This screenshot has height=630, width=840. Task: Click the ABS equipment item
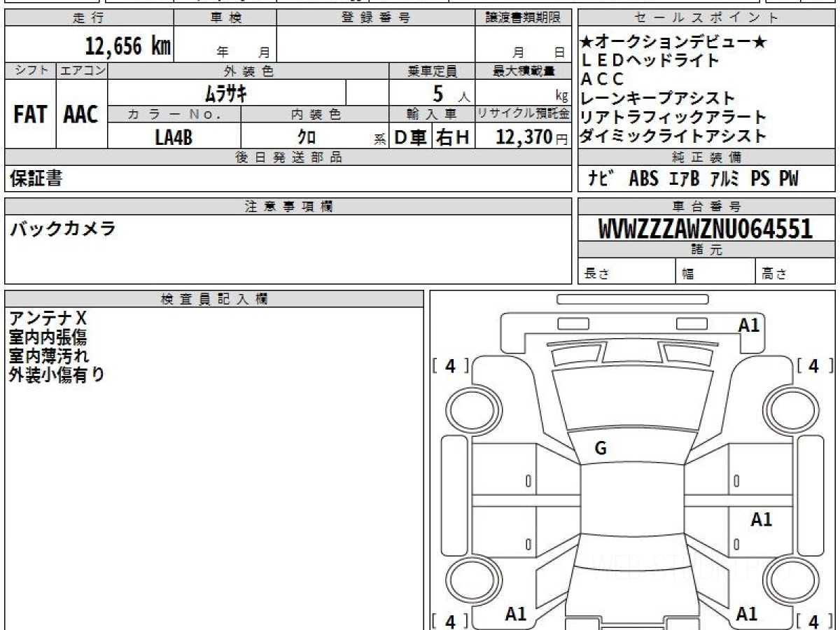pyautogui.click(x=643, y=179)
